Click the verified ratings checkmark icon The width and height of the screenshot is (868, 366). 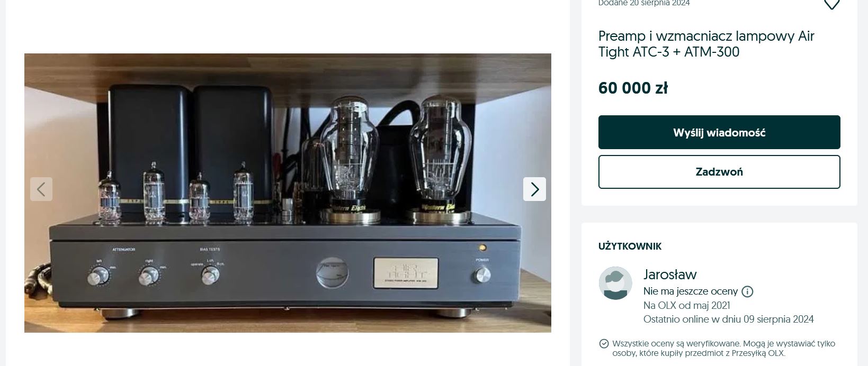pyautogui.click(x=604, y=344)
